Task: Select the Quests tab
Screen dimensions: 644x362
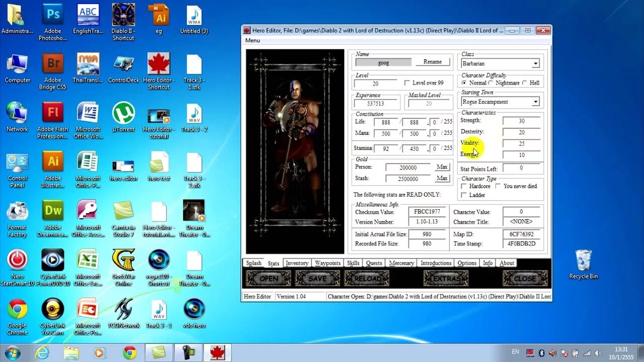Action: [374, 263]
